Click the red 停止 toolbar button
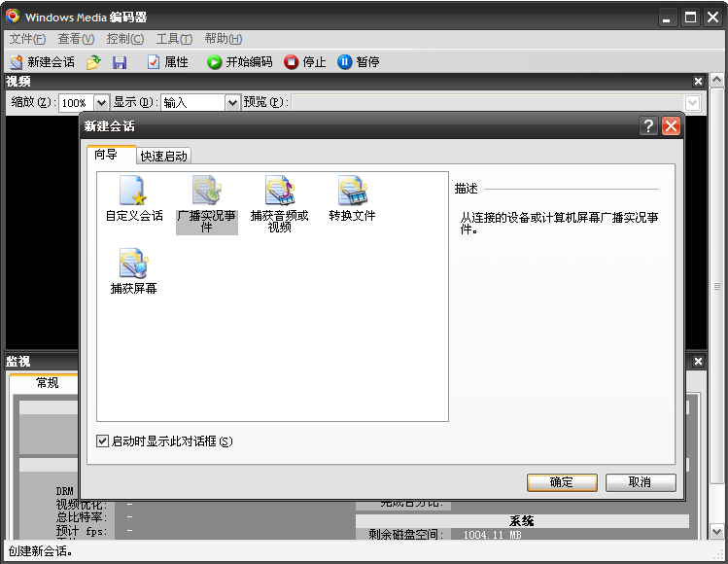 coord(305,62)
